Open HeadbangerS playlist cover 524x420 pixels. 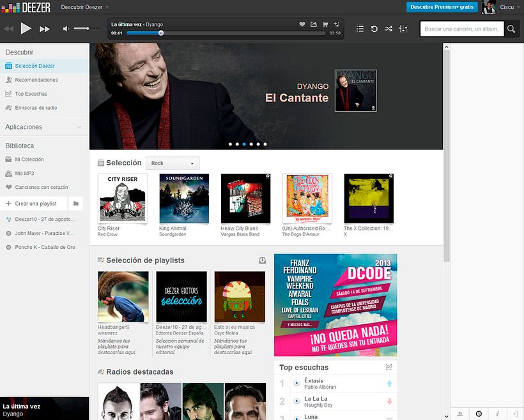point(123,296)
